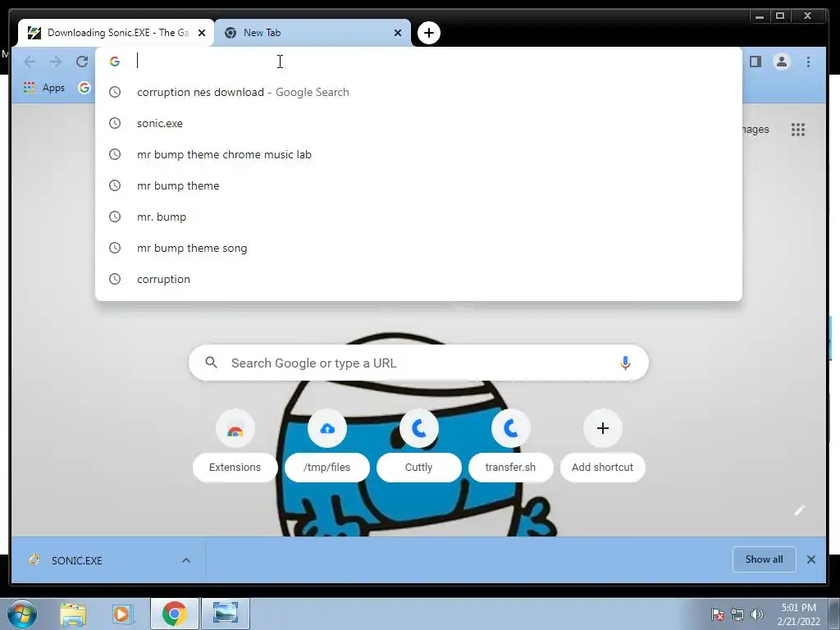Choose the 'sonic.exe' suggestion
This screenshot has width=840, height=630.
click(x=418, y=123)
